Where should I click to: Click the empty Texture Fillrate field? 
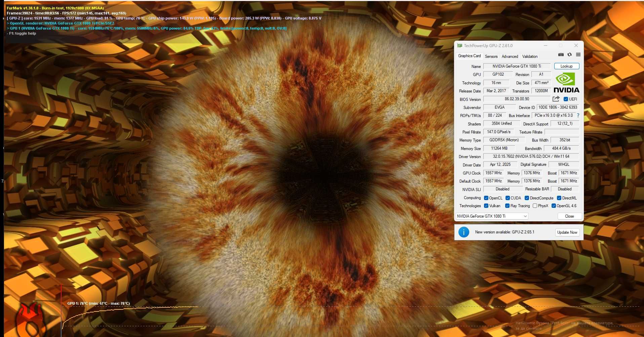coord(562,132)
